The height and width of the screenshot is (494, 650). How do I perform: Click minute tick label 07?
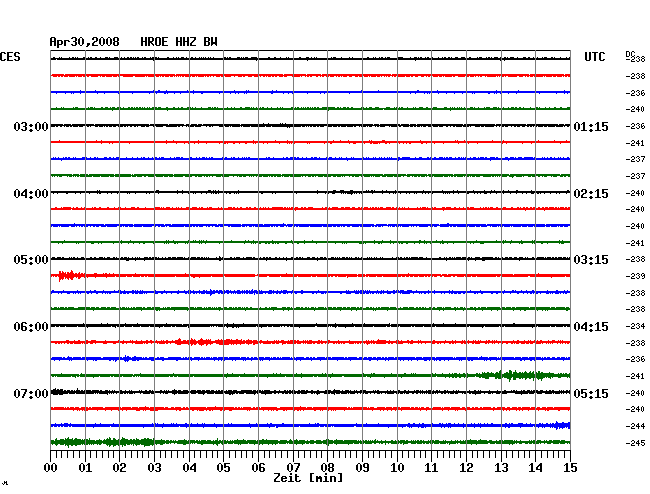click(293, 468)
